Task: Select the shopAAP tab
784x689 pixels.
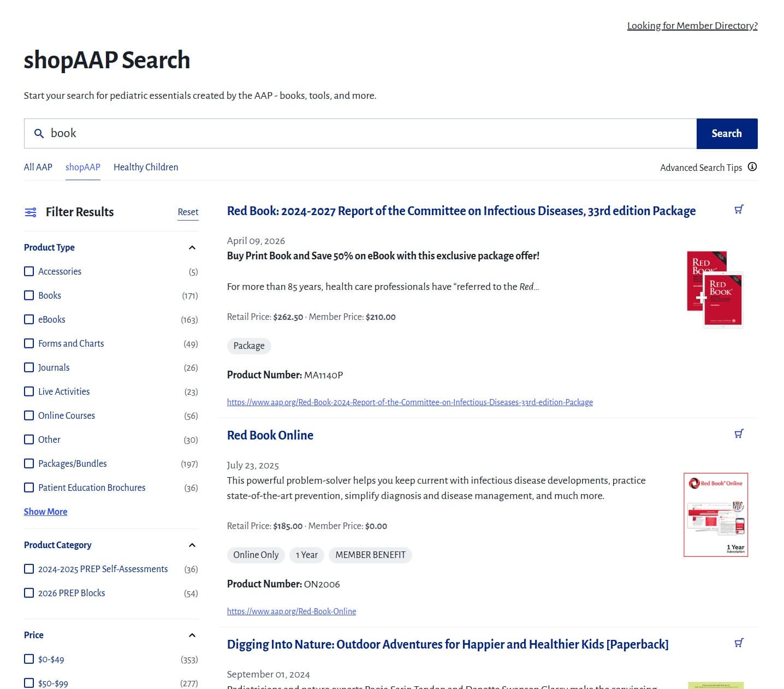Action: (x=83, y=167)
